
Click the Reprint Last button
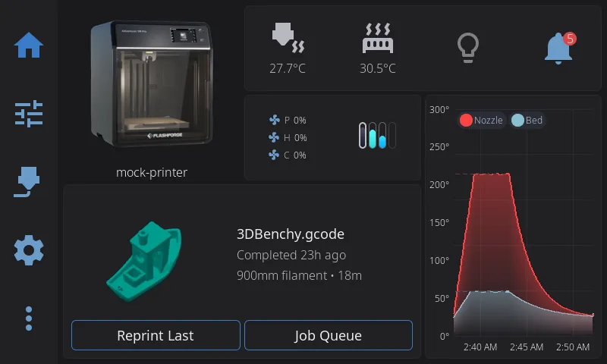[x=156, y=335]
